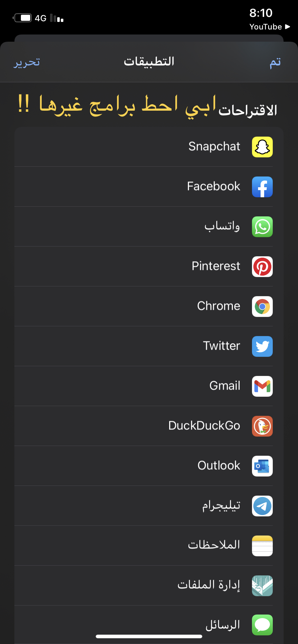Screen dimensions: 298x644
Task: Select the Messages (الرسائل) green icon
Action: coord(262,625)
